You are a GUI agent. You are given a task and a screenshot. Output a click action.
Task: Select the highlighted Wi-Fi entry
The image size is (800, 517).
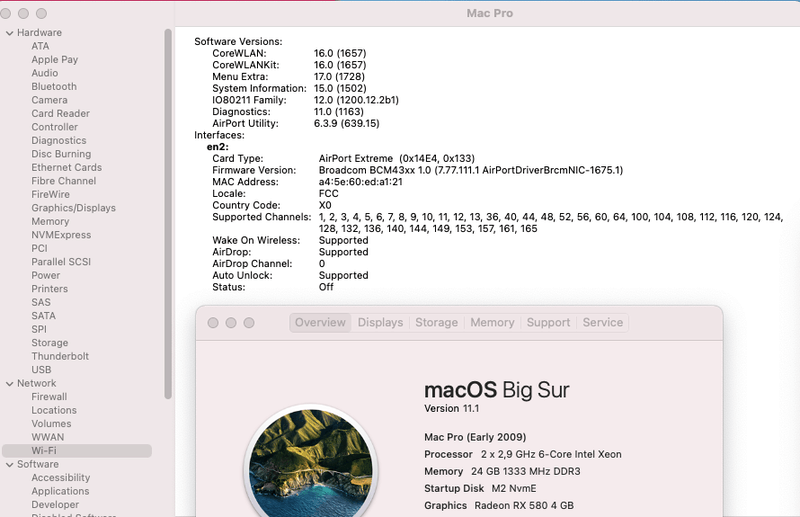(x=77, y=451)
